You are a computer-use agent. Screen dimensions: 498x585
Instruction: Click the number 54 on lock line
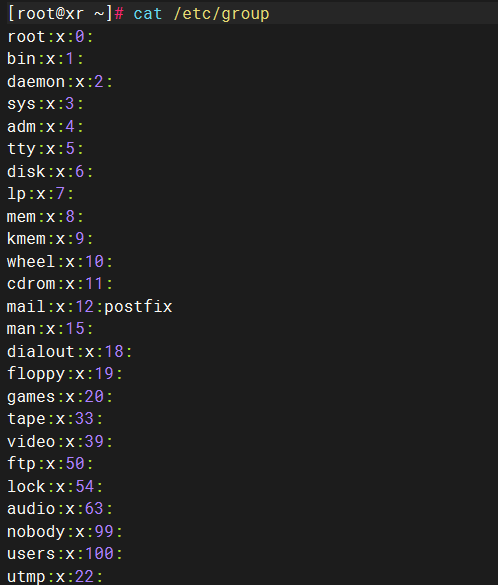[85, 487]
